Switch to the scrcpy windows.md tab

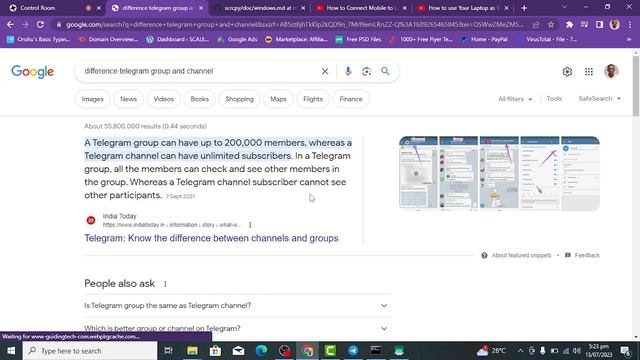coord(260,8)
